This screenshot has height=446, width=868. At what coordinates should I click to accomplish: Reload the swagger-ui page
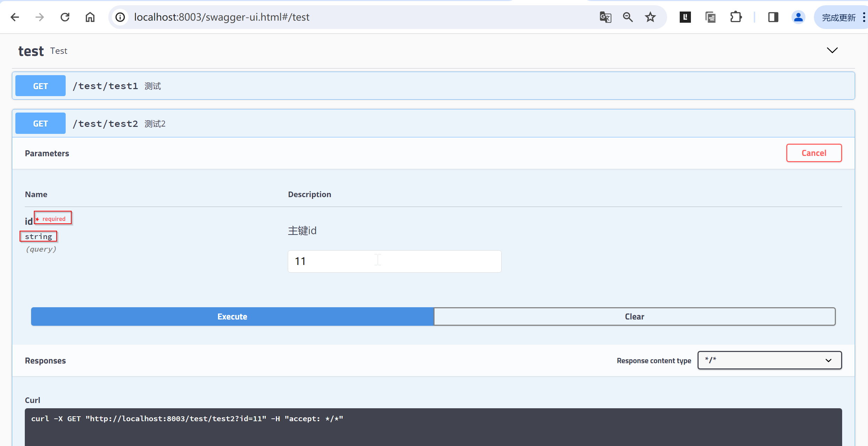[x=65, y=17]
